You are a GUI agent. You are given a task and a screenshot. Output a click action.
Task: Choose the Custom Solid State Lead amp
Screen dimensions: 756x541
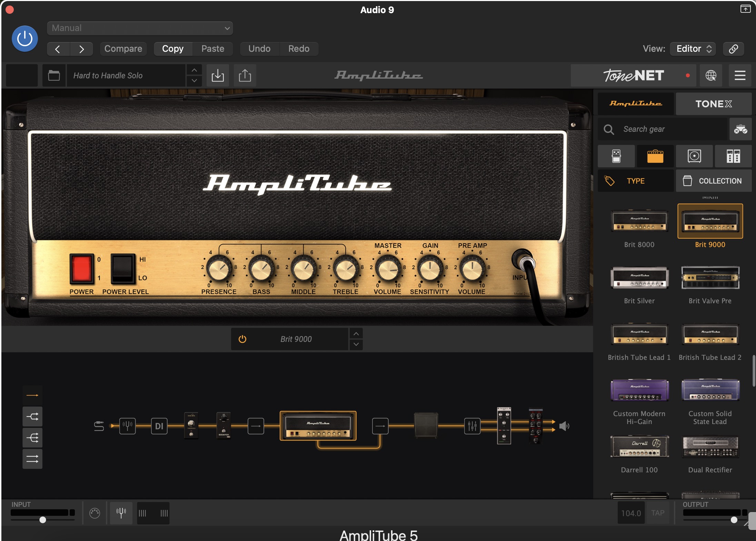click(x=710, y=390)
